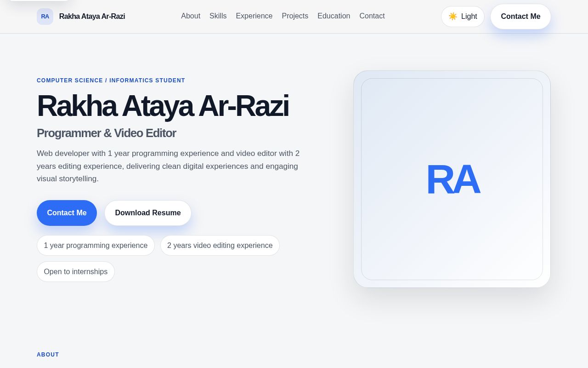
Task: Click the 'Programmer & Video Editor' subtitle
Action: (x=107, y=133)
